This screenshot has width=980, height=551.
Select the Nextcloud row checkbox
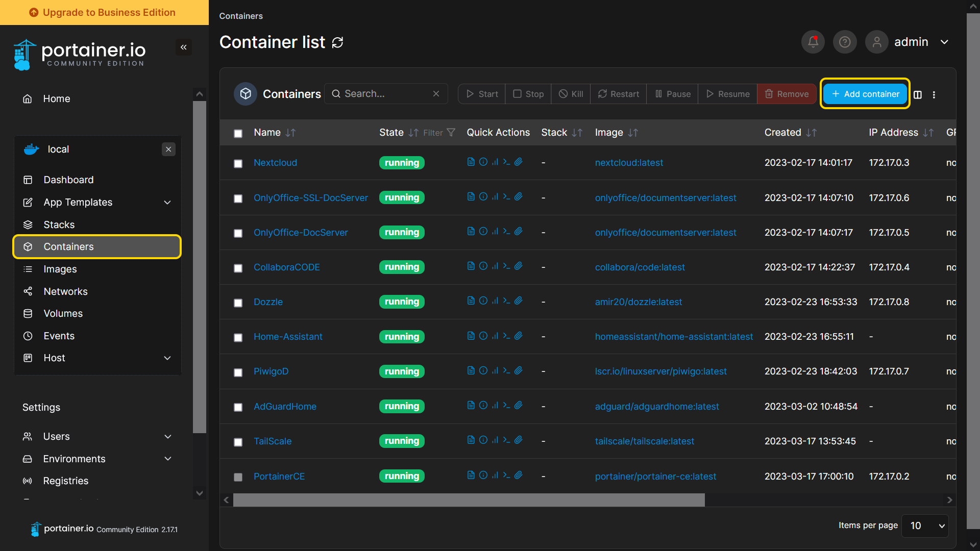click(x=238, y=163)
